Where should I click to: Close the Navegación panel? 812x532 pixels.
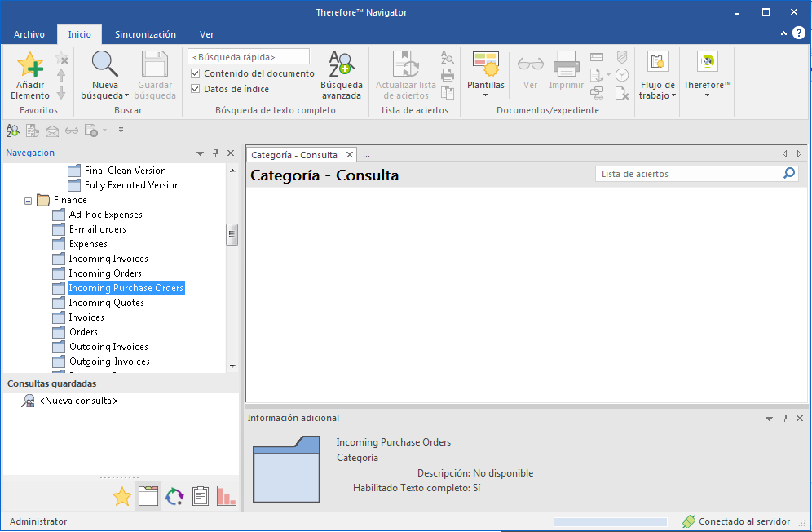(231, 153)
